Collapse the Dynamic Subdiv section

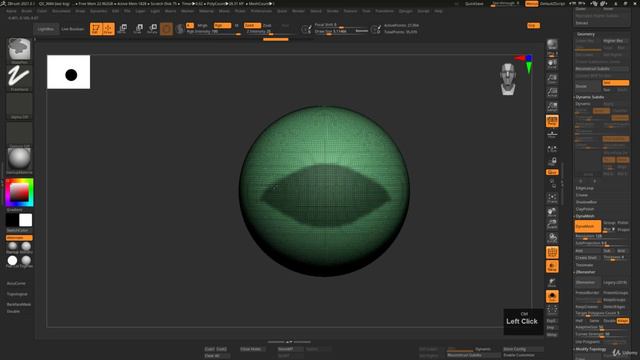590,97
